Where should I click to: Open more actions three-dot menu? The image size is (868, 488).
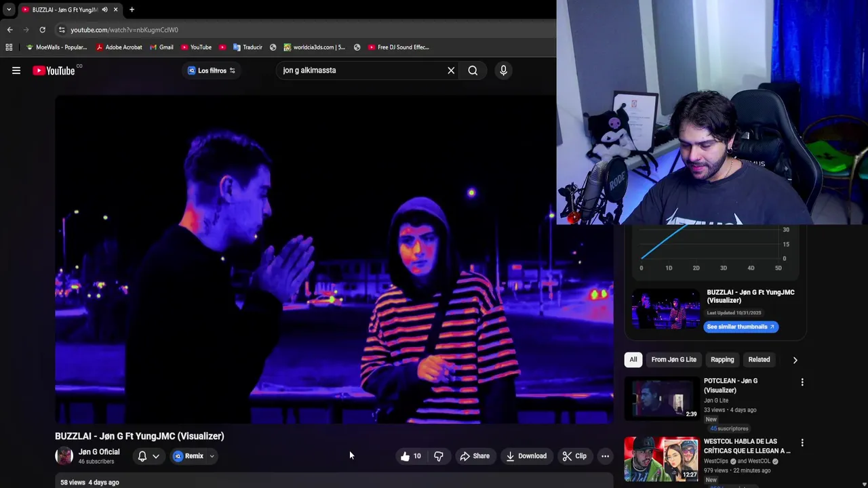tap(605, 456)
